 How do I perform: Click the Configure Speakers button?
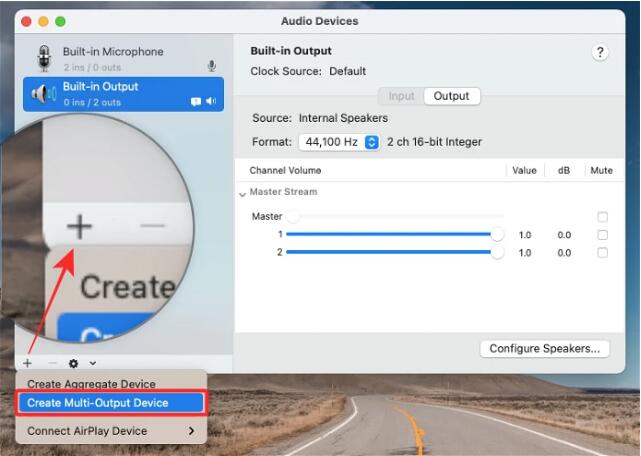[x=544, y=349]
